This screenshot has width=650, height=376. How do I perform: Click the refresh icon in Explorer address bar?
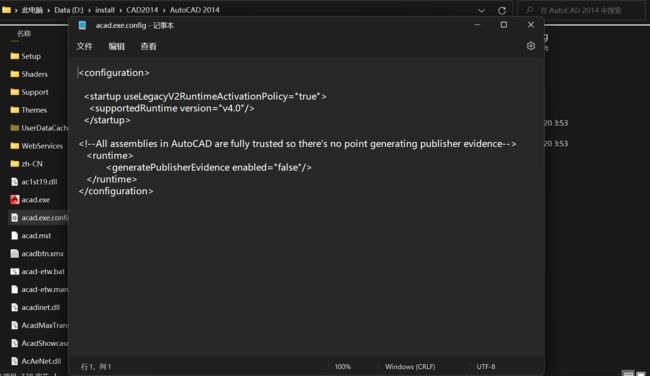pyautogui.click(x=502, y=10)
